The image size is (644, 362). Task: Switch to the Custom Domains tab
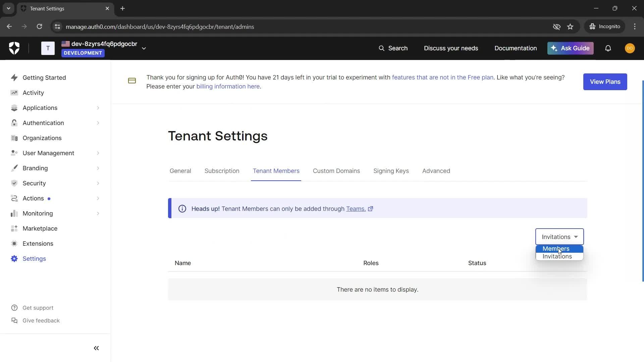click(336, 171)
